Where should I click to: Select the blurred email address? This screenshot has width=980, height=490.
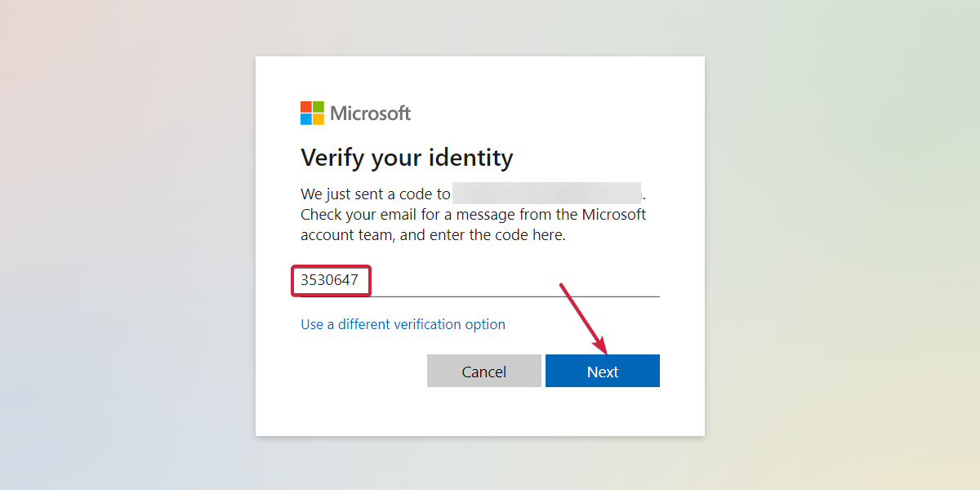click(547, 194)
